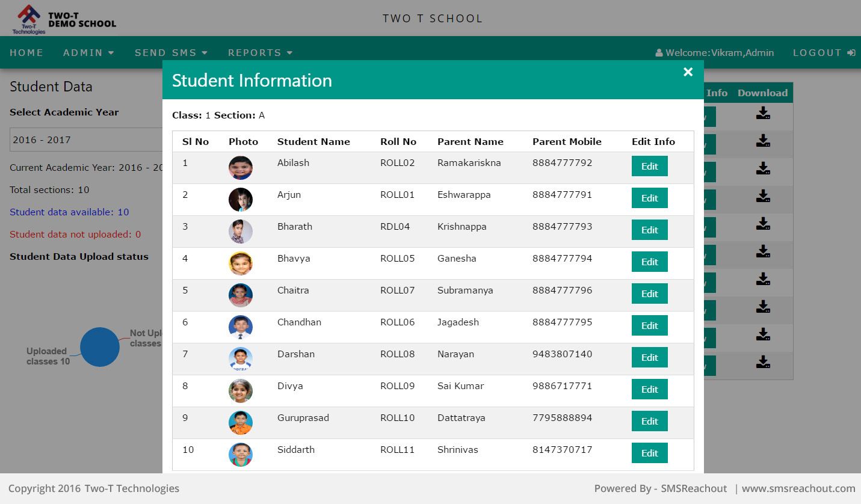Close the Student Information dialog
The image size is (861, 504).
(688, 72)
